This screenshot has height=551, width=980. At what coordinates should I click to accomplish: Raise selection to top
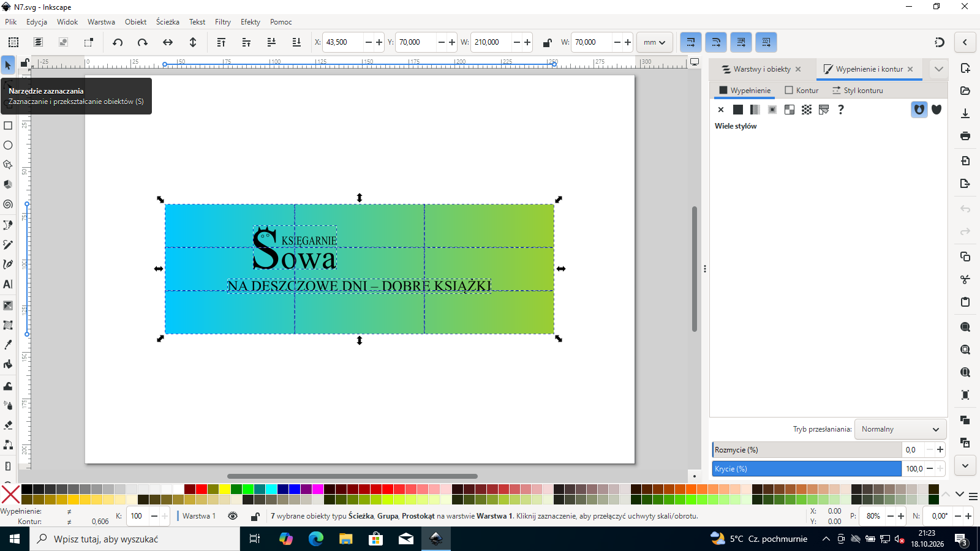pyautogui.click(x=221, y=42)
